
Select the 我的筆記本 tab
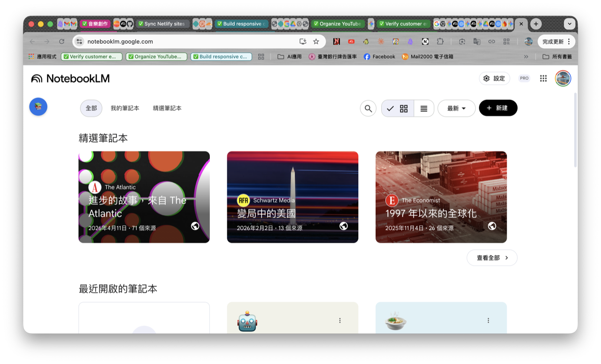(125, 108)
